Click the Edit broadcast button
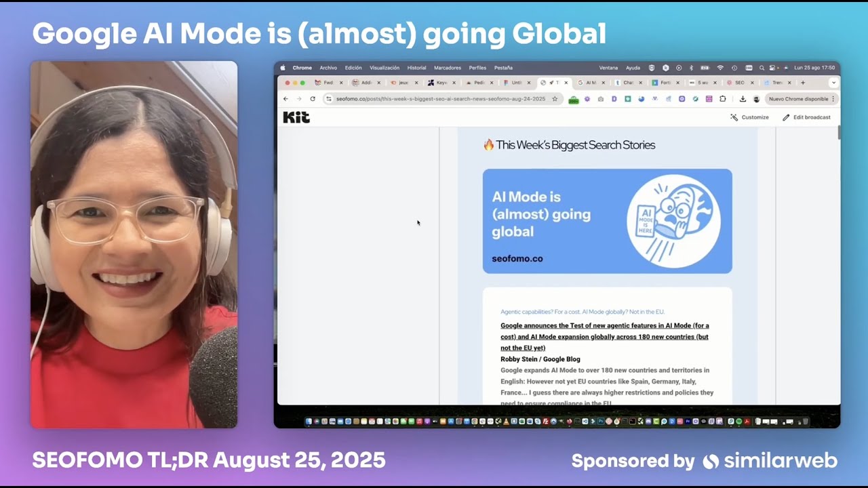This screenshot has height=488, width=868. pos(806,117)
